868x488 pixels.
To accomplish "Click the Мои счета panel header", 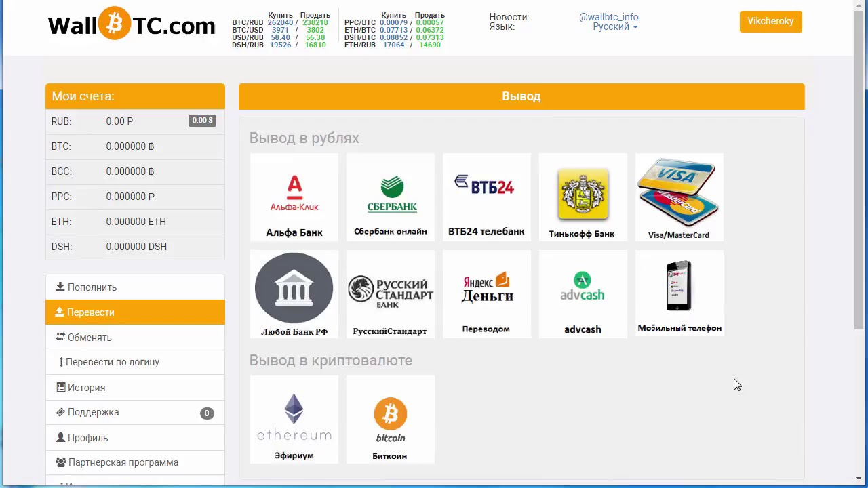I will pyautogui.click(x=135, y=96).
